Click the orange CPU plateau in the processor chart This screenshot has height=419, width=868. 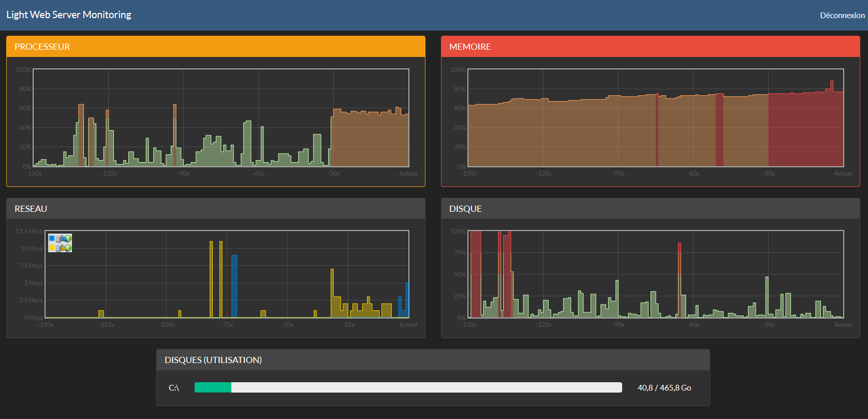370,140
